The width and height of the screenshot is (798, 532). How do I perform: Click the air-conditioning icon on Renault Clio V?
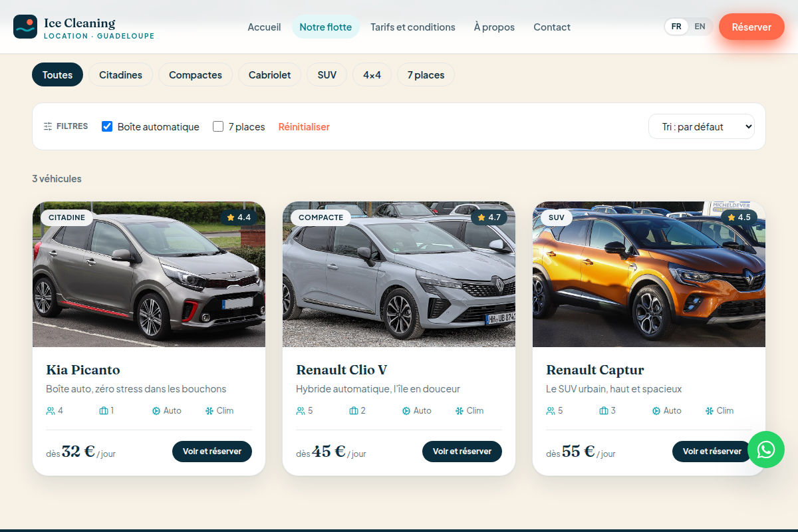[x=460, y=411]
